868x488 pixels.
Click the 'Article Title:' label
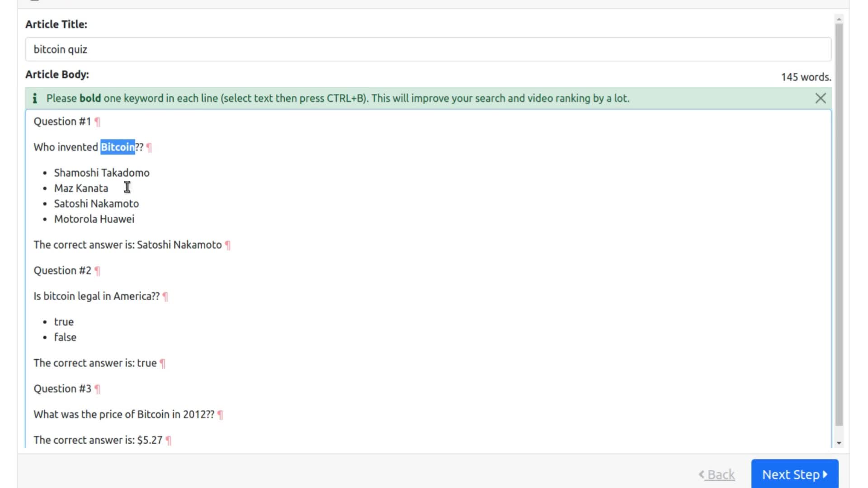pos(56,24)
